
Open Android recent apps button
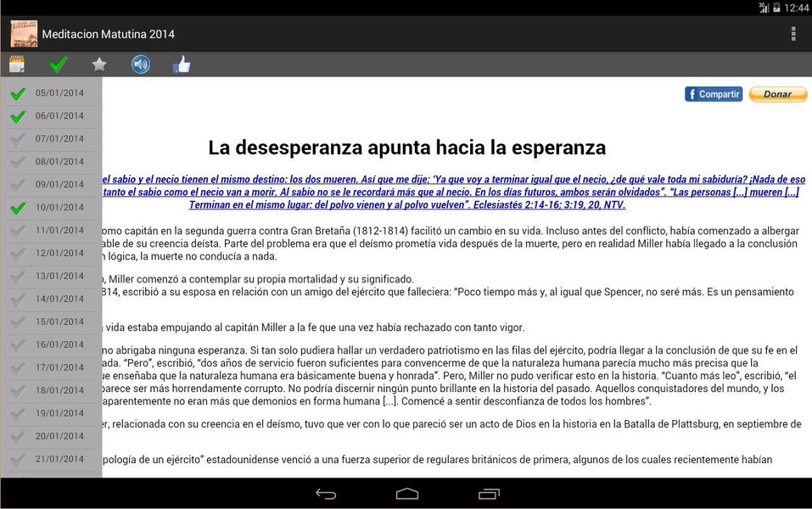[489, 494]
